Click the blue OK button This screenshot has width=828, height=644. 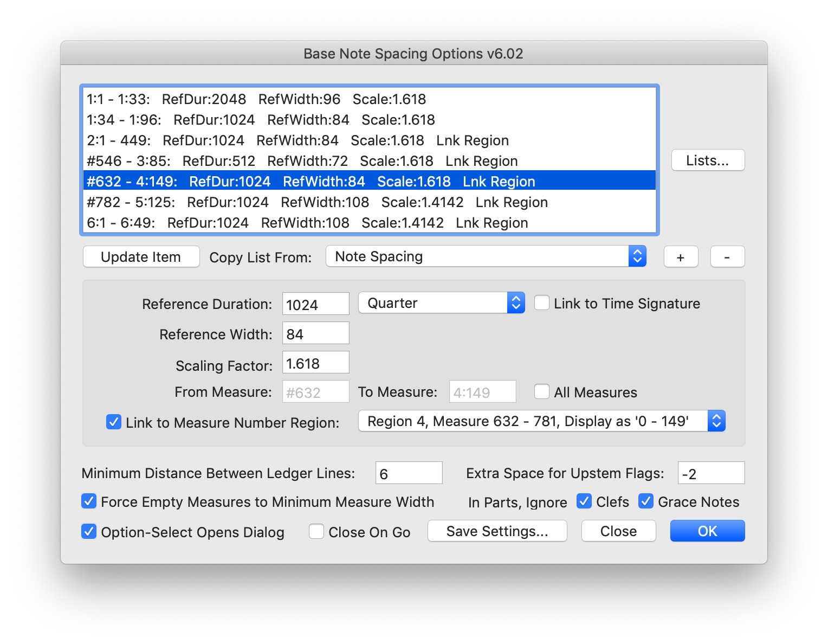tap(707, 531)
